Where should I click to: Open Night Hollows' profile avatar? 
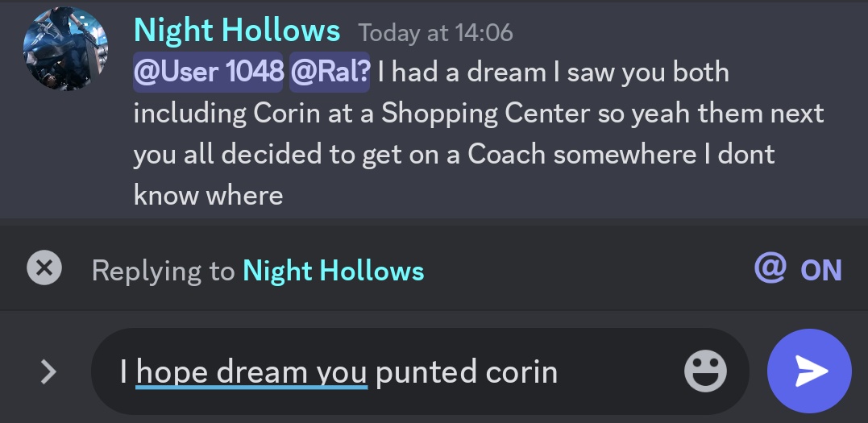66,50
